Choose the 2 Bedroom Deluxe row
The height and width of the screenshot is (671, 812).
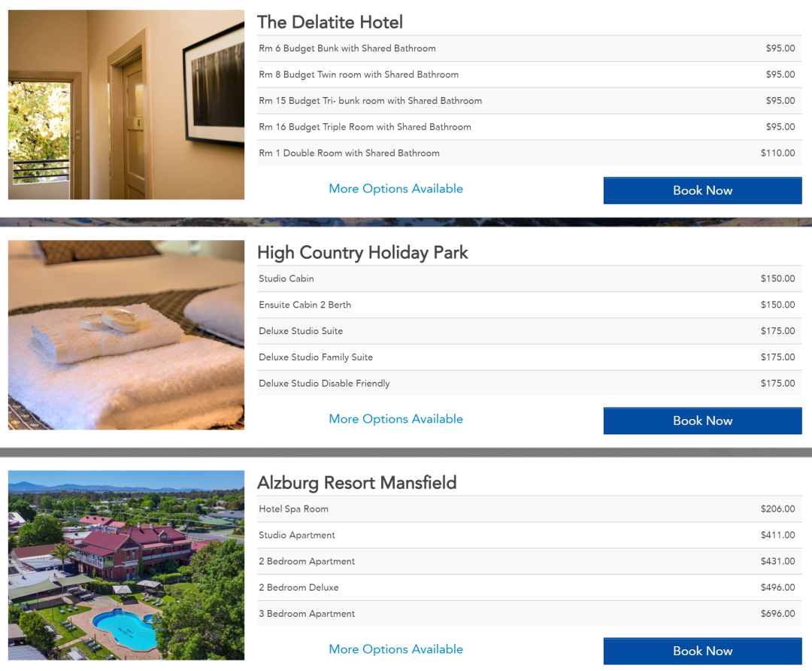click(529, 588)
